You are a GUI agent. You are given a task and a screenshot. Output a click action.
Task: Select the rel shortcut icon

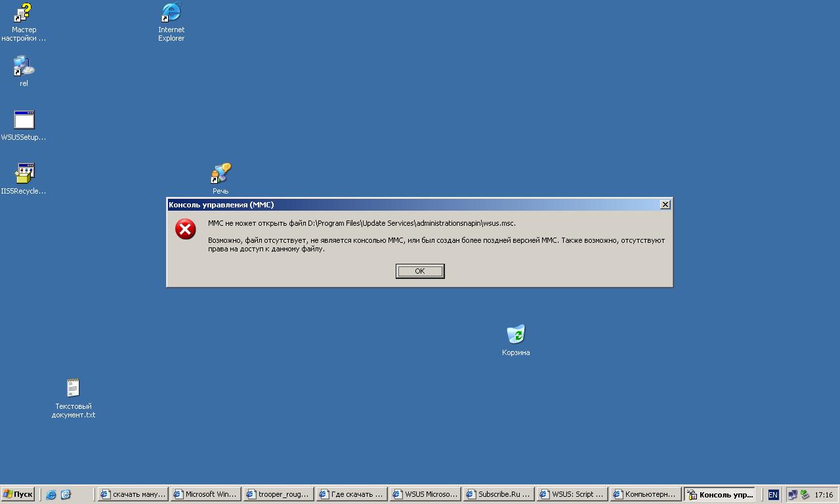point(24,67)
